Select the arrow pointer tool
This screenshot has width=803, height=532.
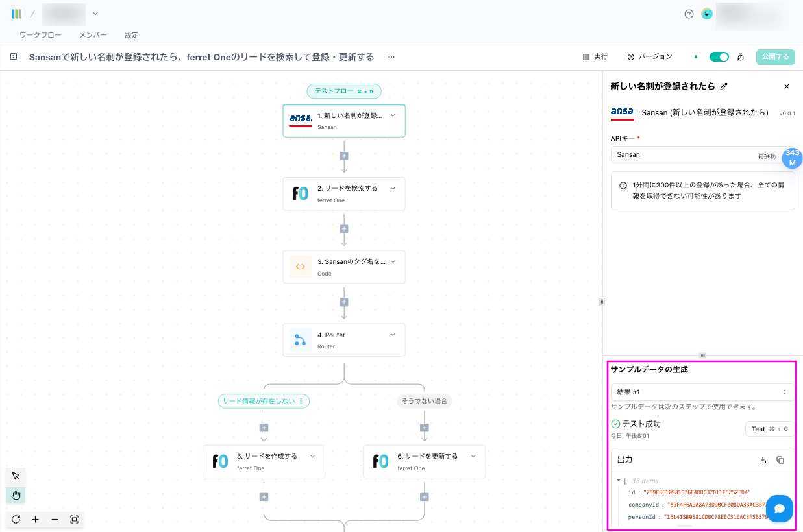16,476
